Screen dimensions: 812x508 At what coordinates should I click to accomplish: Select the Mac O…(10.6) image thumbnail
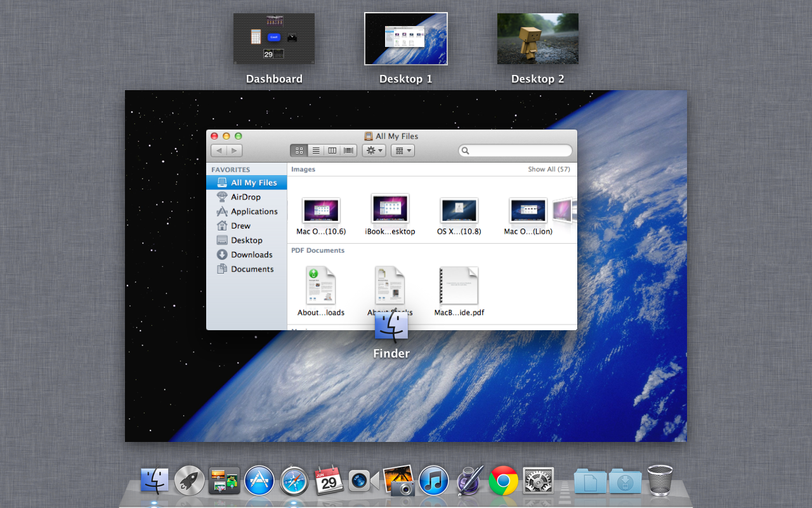[x=321, y=211]
